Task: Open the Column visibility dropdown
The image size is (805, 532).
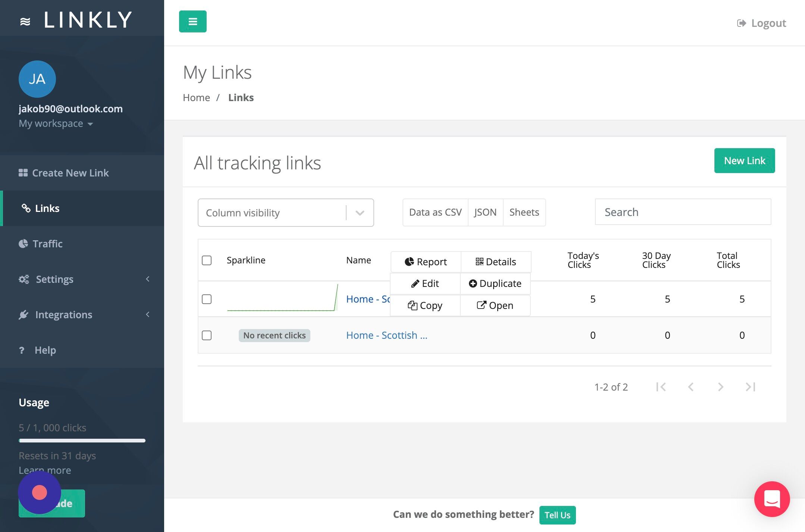Action: (x=285, y=213)
